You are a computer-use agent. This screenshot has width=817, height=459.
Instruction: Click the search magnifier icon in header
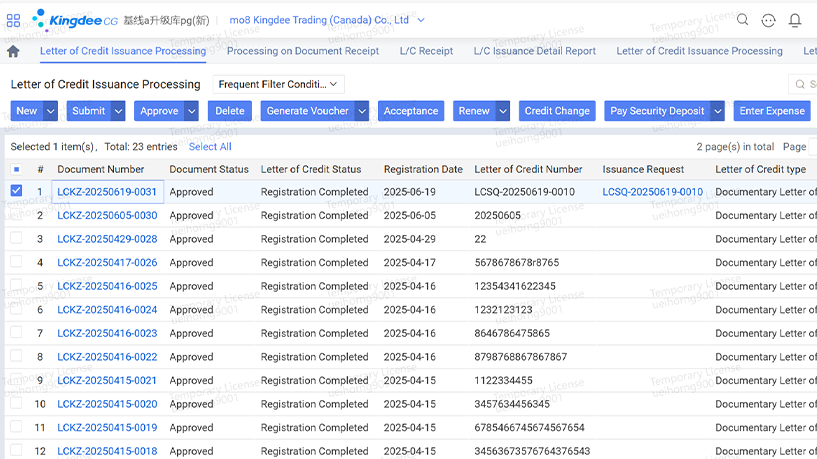pos(742,19)
